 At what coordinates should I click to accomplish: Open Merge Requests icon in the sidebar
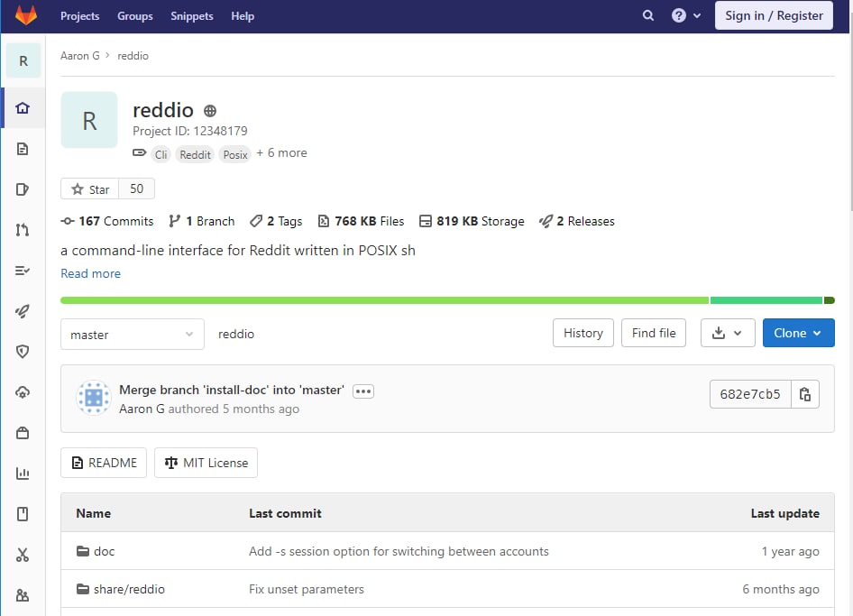(x=23, y=230)
